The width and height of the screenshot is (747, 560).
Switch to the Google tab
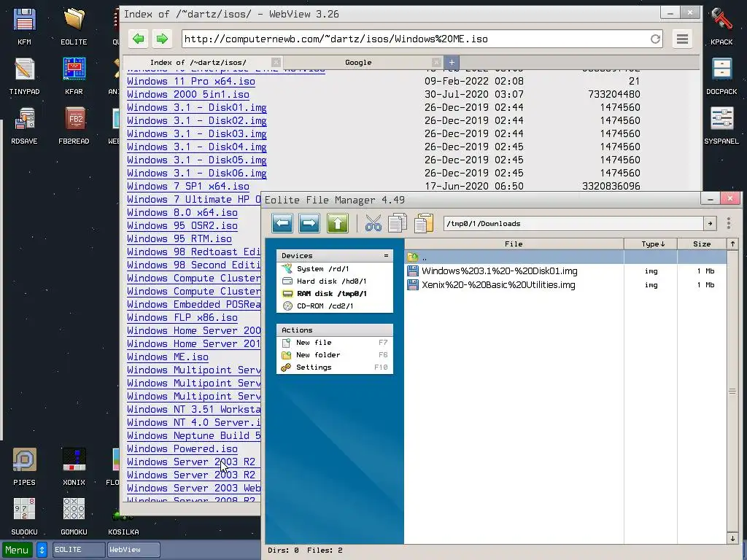[x=357, y=63]
